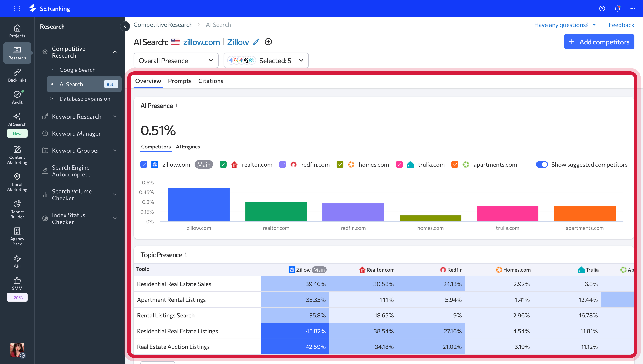Image resolution: width=643 pixels, height=364 pixels.
Task: Select AI Search Beta menu item
Action: pos(84,84)
